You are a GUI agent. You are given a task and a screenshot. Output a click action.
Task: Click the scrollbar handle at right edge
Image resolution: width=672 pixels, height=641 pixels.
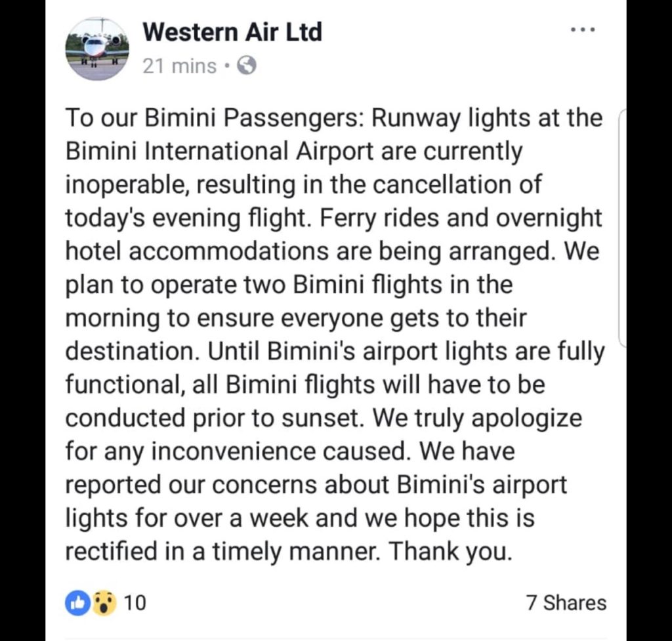point(623,228)
